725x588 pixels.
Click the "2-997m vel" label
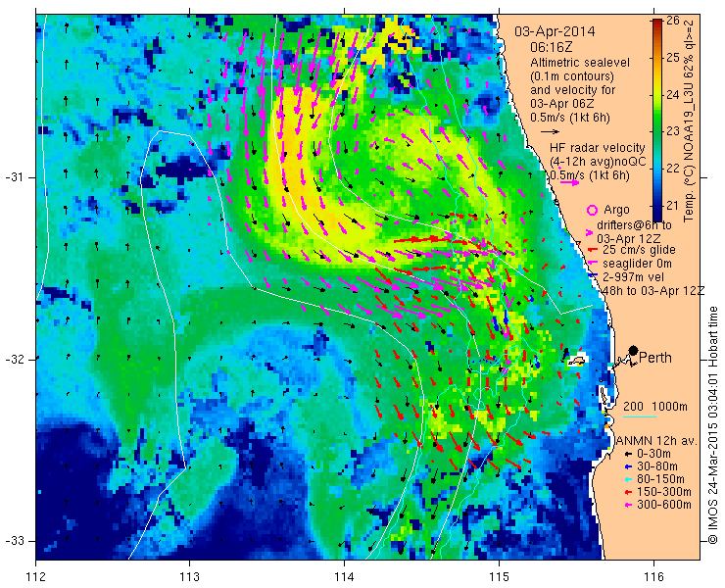coord(634,276)
